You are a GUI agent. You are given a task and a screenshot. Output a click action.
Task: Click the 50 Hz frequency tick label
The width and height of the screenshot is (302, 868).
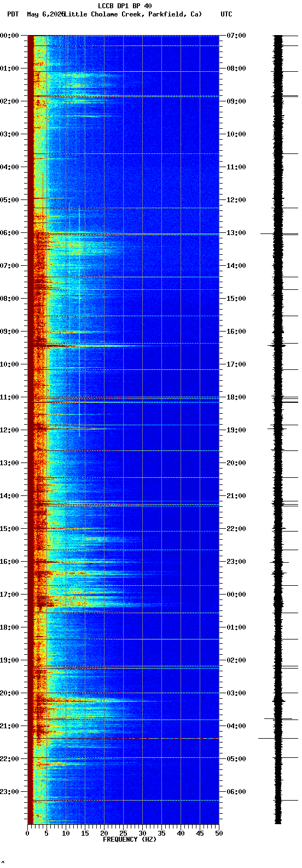coord(219,833)
